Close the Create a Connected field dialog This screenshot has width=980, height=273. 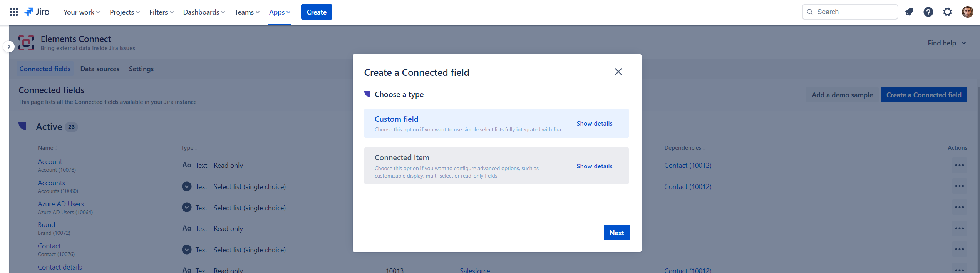point(618,72)
